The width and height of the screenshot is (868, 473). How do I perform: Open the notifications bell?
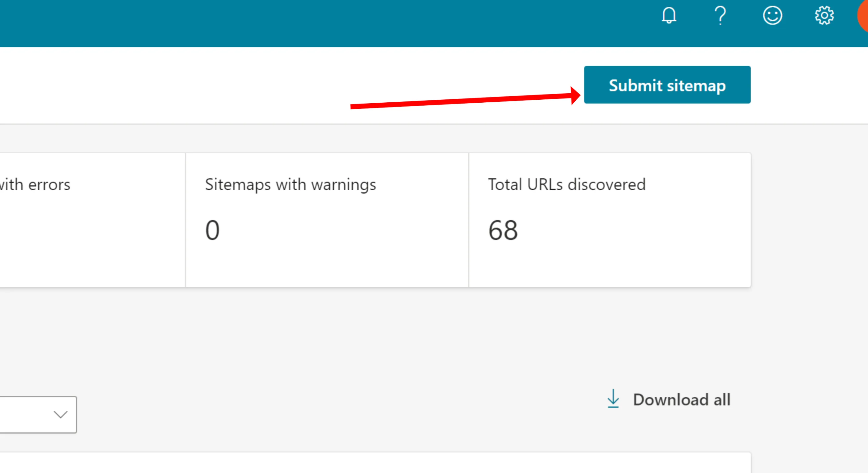coord(669,15)
